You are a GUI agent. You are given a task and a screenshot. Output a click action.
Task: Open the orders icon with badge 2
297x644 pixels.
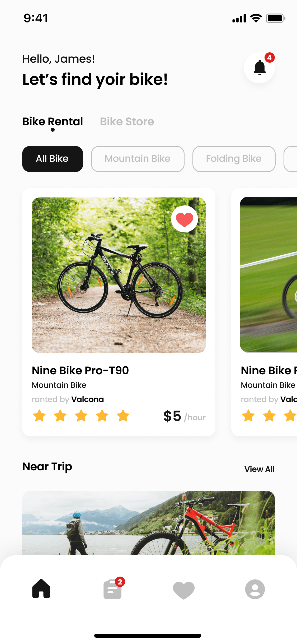[x=113, y=588]
